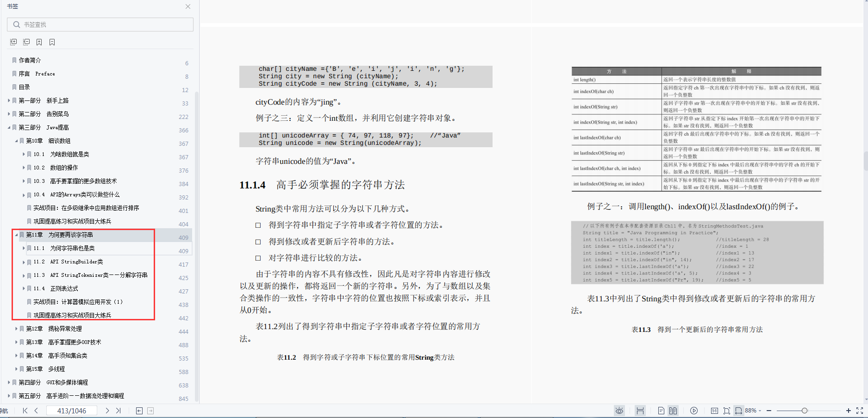Go forward to next view icon
This screenshot has width=868, height=418.
coord(150,411)
